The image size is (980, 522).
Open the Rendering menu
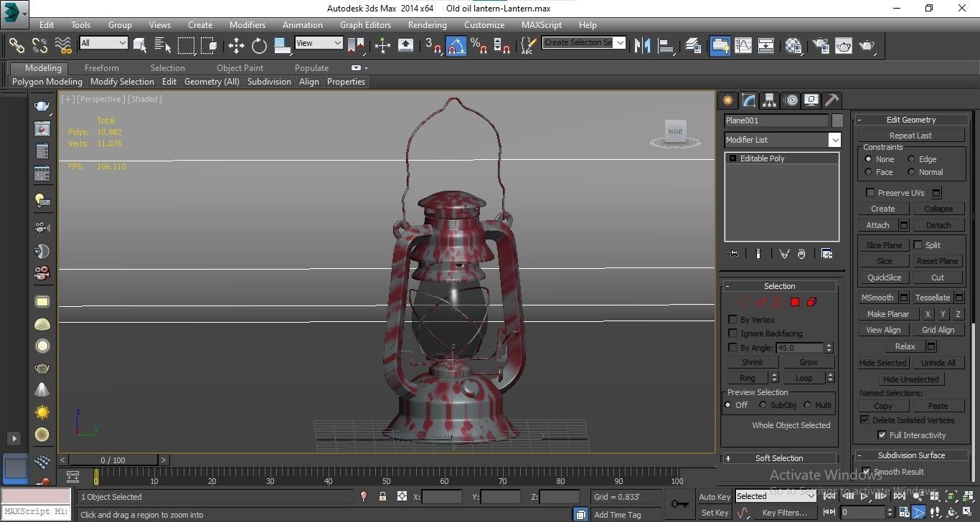click(428, 24)
